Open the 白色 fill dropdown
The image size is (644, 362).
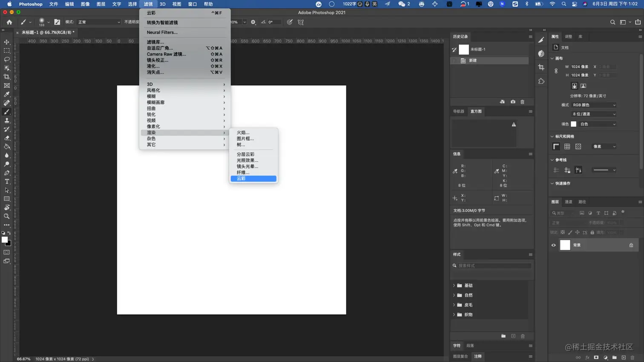coord(598,124)
